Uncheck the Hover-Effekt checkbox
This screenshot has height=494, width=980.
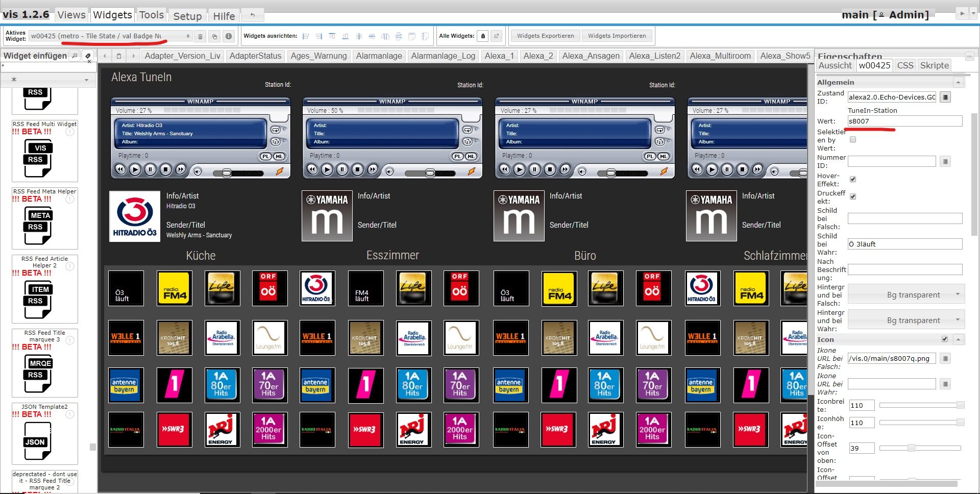pos(853,179)
